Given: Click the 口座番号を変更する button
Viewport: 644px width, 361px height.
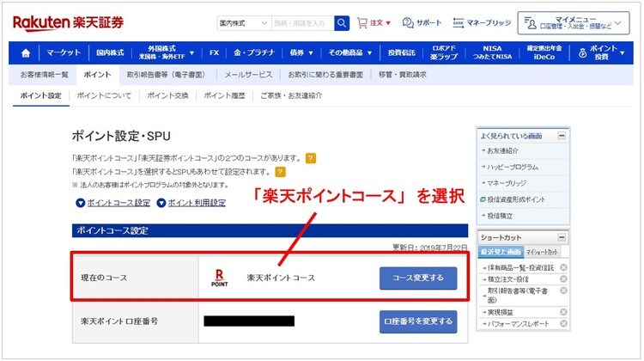Looking at the screenshot, I should pyautogui.click(x=418, y=321).
